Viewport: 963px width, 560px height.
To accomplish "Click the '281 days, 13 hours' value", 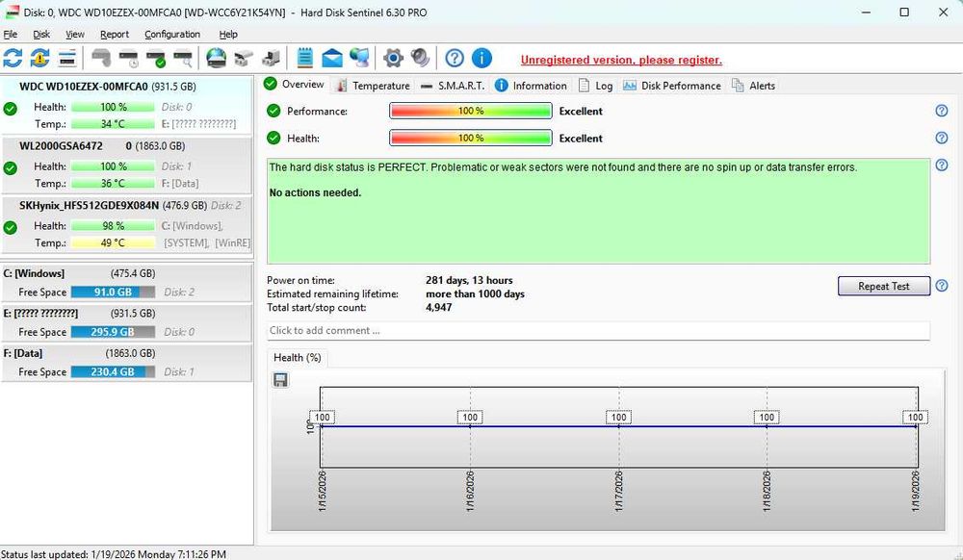I will [469, 280].
